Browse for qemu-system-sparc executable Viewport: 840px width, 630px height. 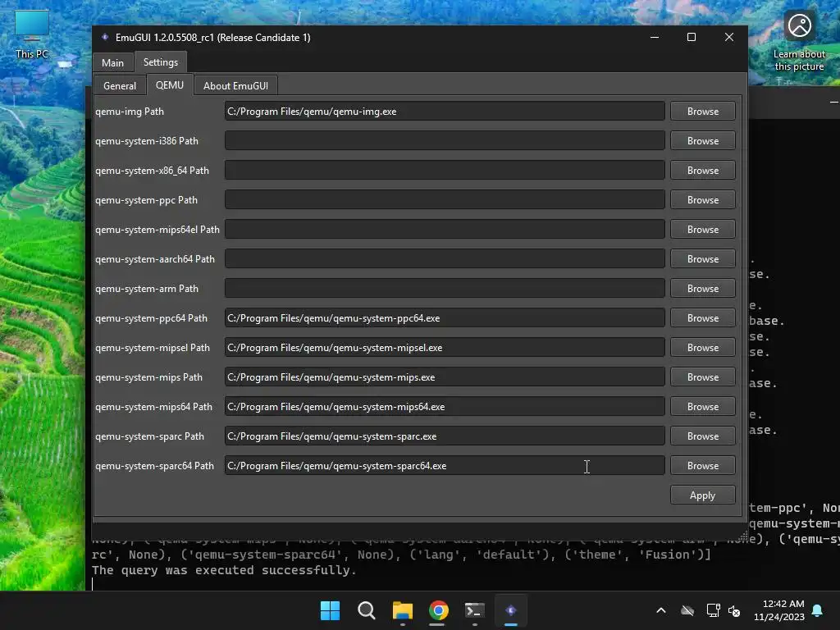coord(703,436)
